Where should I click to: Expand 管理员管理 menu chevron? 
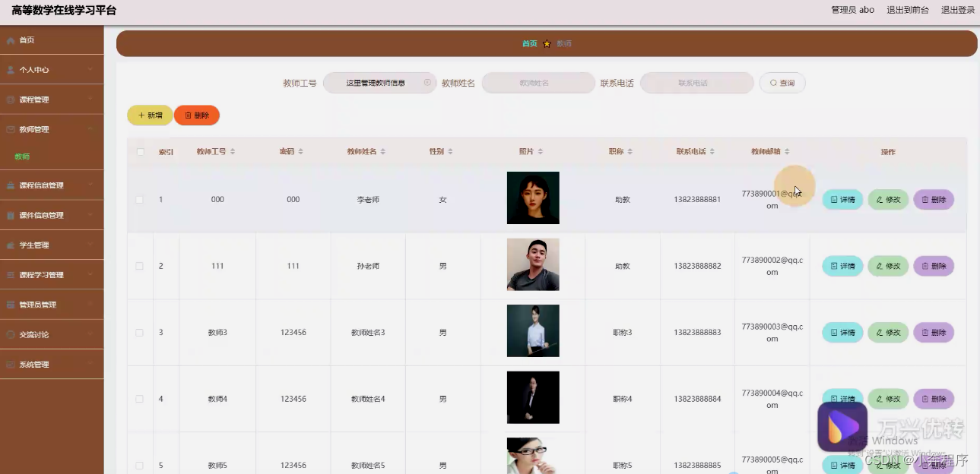[90, 305]
